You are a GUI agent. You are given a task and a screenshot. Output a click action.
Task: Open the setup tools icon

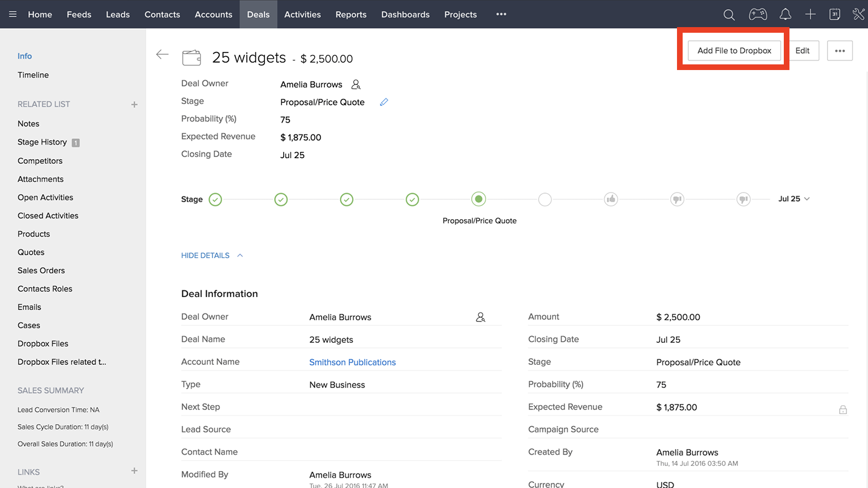(858, 15)
